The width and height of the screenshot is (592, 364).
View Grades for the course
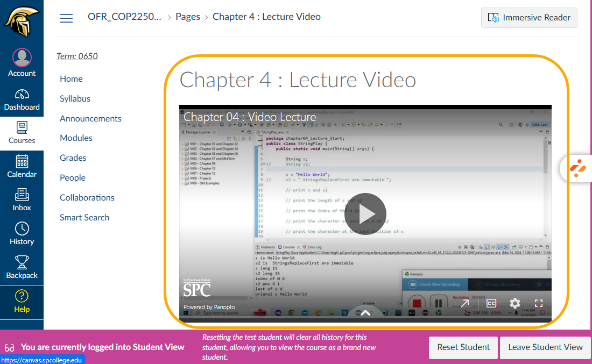click(73, 158)
